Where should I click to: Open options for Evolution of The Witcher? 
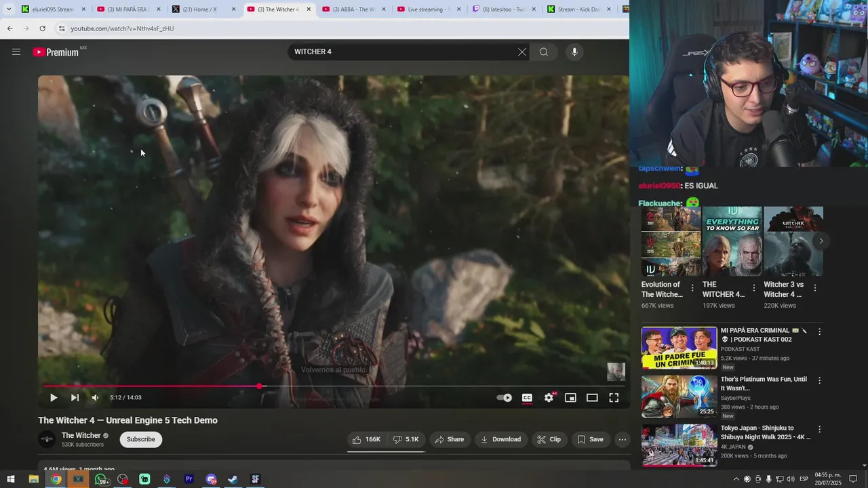click(x=692, y=288)
